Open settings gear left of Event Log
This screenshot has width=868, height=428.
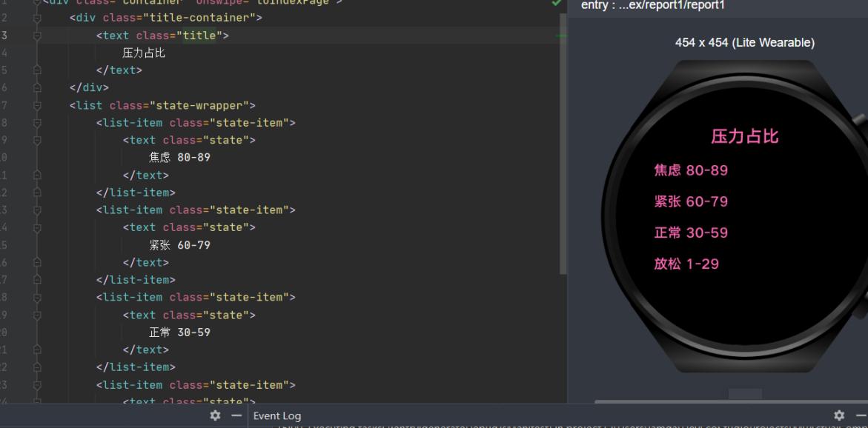tap(215, 415)
